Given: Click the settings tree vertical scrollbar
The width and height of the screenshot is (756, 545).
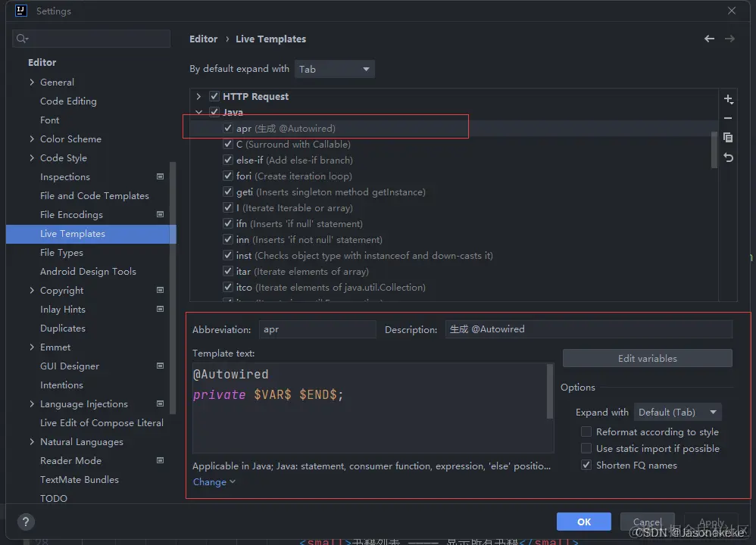Looking at the screenshot, I should 173,288.
